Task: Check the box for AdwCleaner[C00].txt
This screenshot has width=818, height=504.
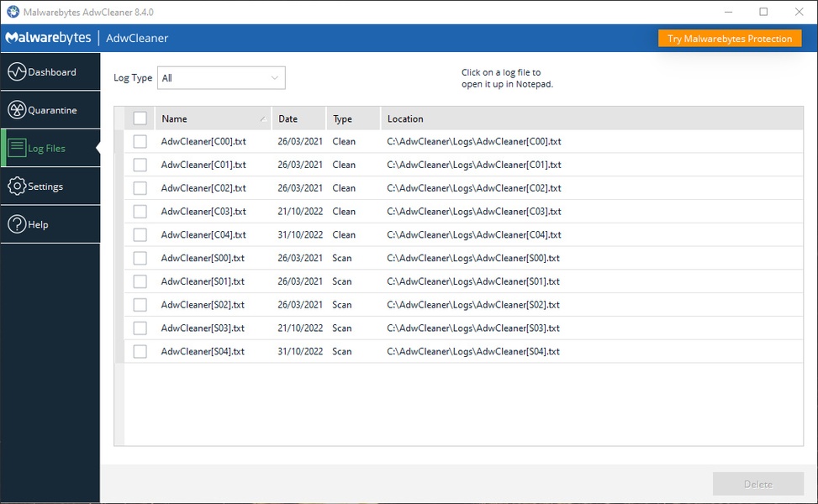Action: 140,141
